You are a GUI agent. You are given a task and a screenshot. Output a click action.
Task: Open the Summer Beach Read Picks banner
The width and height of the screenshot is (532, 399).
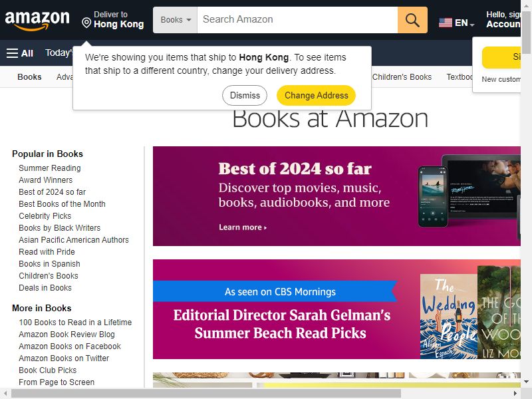336,309
